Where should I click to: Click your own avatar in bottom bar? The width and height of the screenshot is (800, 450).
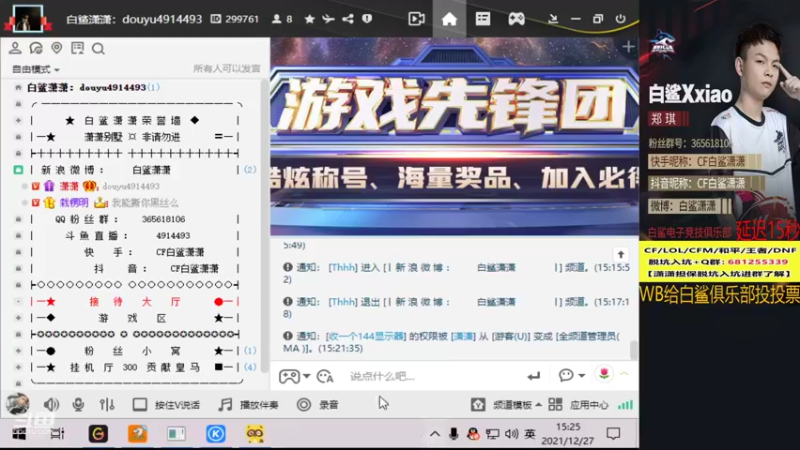tap(17, 404)
